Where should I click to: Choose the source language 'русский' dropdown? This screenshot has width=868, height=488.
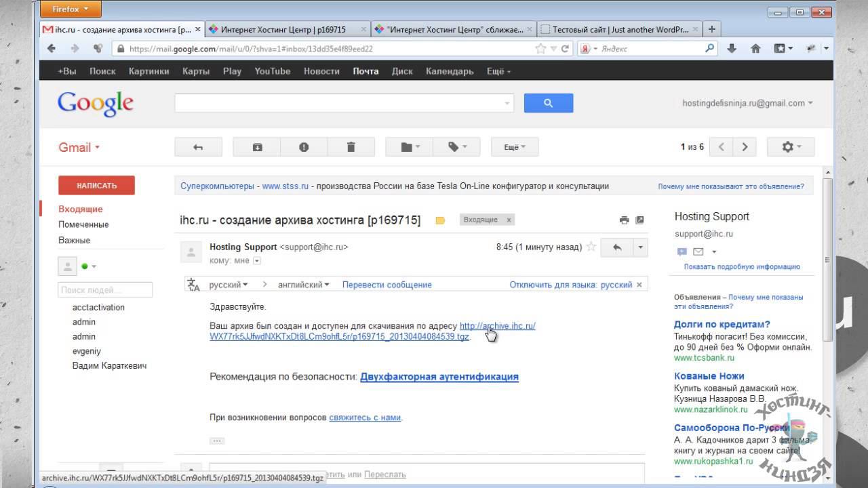(229, 285)
